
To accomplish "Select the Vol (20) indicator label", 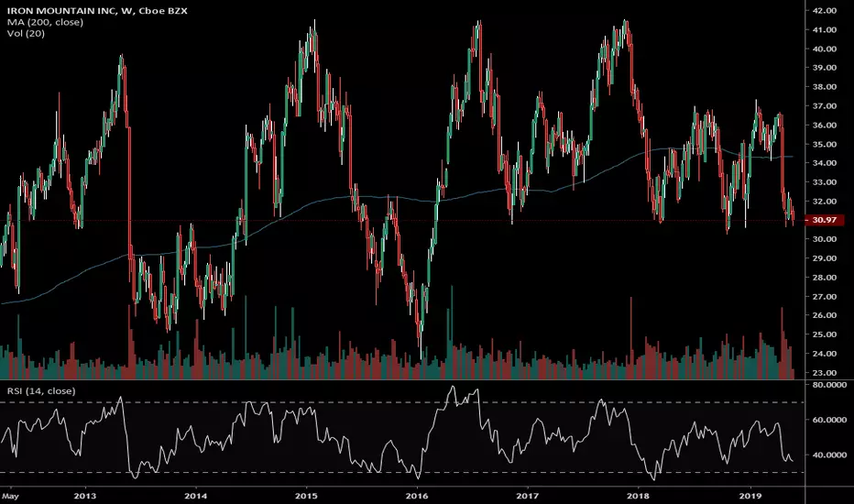I will tap(27, 34).
